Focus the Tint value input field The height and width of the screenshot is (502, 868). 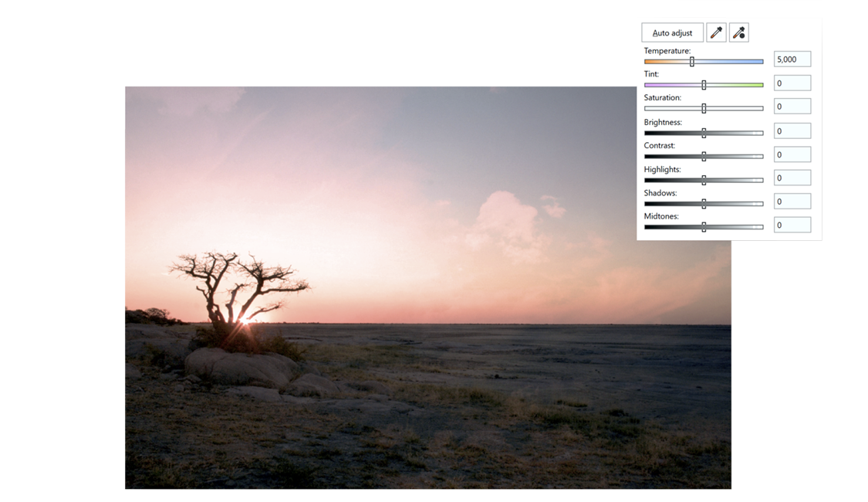click(792, 83)
